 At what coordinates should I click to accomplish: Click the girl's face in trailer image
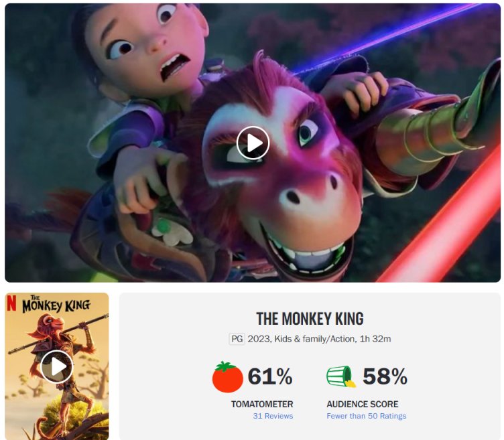[145, 42]
